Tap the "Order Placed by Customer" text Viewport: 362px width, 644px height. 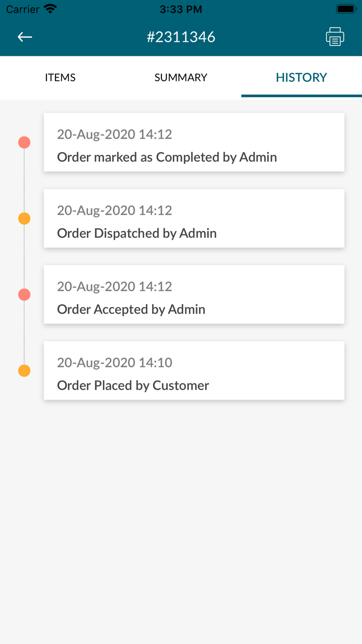coord(133,385)
